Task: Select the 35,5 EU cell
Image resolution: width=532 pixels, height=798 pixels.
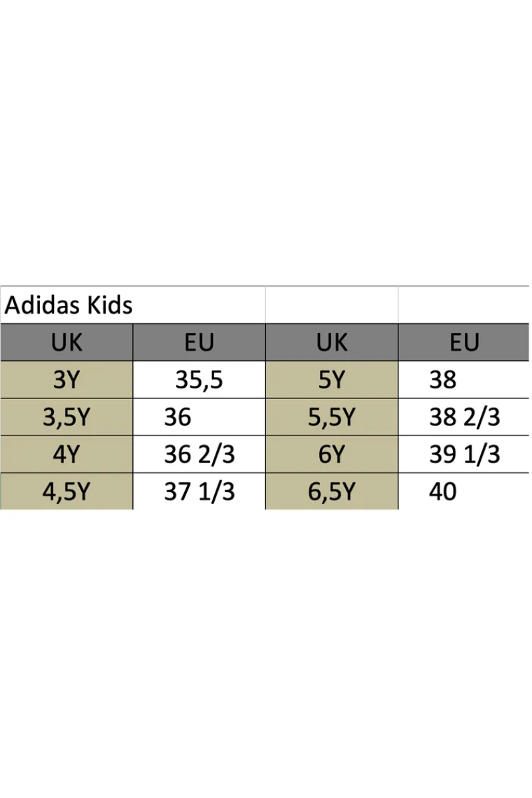Action: click(199, 380)
